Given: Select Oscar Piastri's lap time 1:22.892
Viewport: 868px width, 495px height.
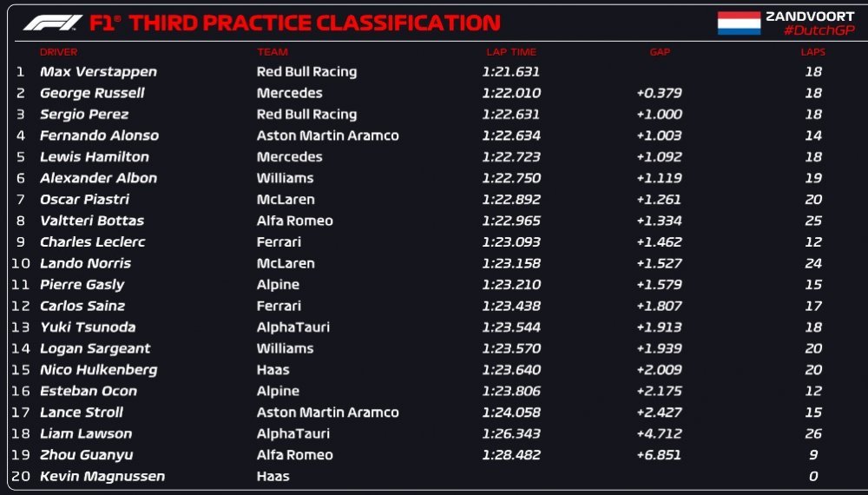Looking at the screenshot, I should tap(511, 200).
